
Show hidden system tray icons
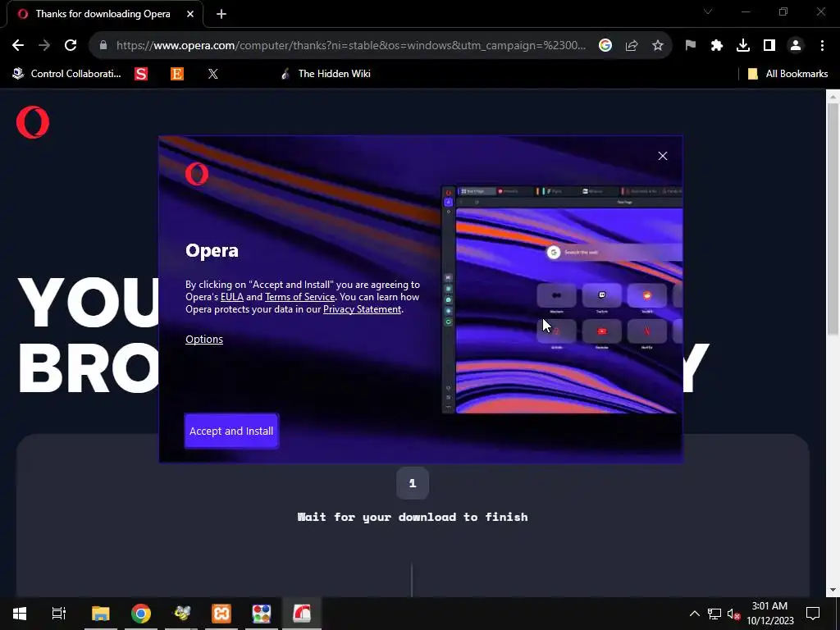(694, 614)
